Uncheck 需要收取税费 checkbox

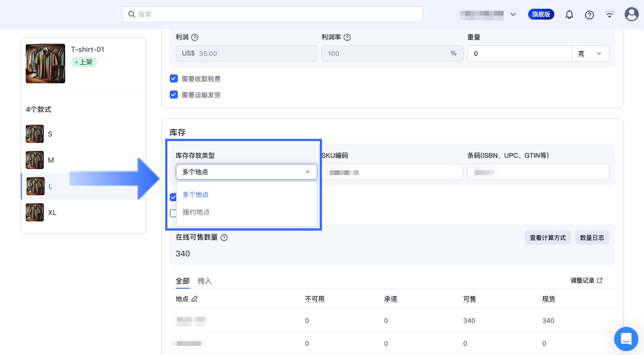(x=174, y=79)
